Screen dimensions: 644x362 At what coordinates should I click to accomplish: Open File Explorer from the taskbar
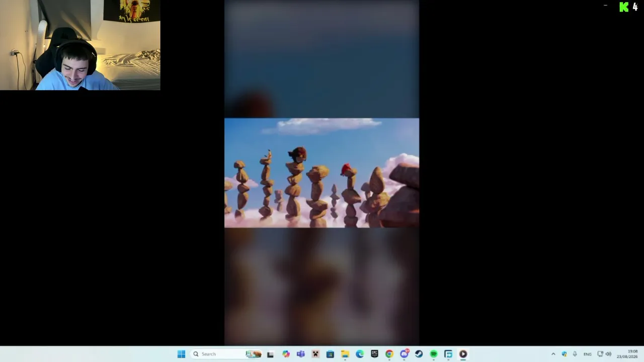[x=345, y=354]
